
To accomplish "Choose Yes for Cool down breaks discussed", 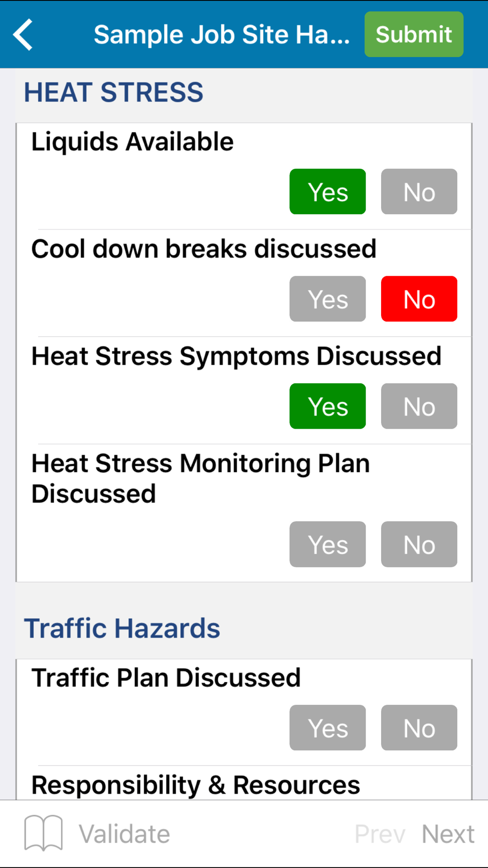I will tap(327, 299).
